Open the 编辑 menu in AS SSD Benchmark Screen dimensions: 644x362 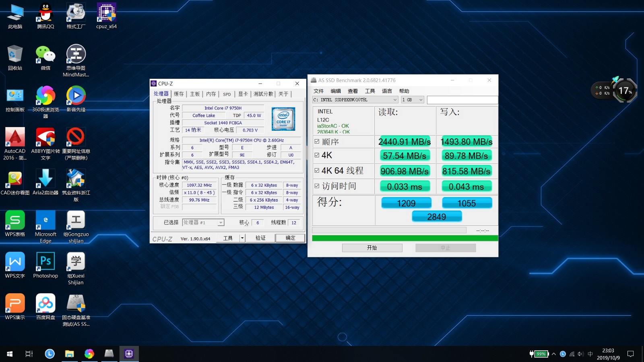pos(336,91)
